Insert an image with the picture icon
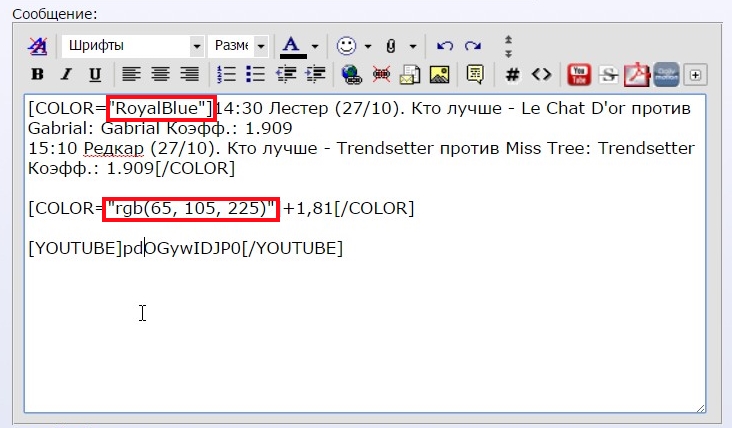 pos(439,74)
